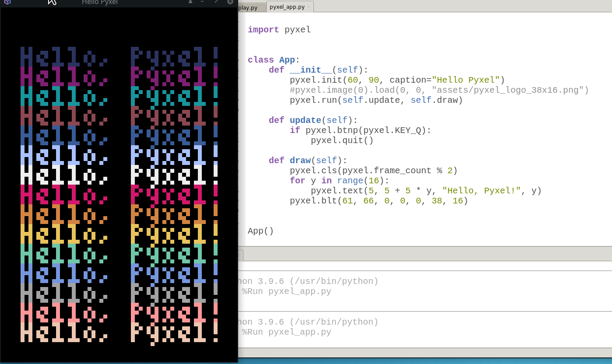This screenshot has width=612, height=364.
Task: Switch to the pyxel_app.py editor tab
Action: (x=290, y=7)
